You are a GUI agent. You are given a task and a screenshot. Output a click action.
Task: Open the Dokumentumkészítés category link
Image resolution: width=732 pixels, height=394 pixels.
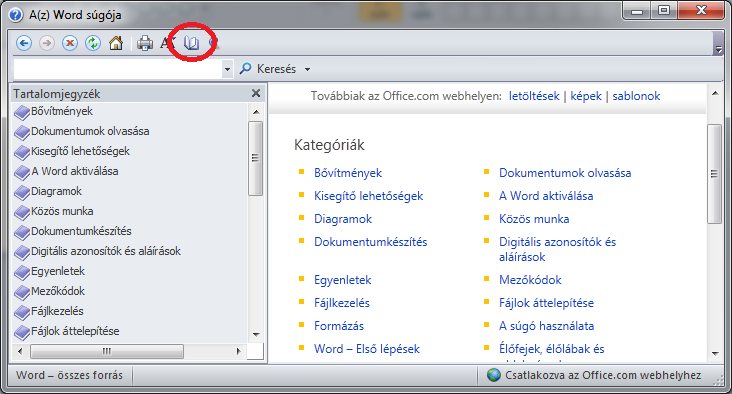tap(370, 242)
